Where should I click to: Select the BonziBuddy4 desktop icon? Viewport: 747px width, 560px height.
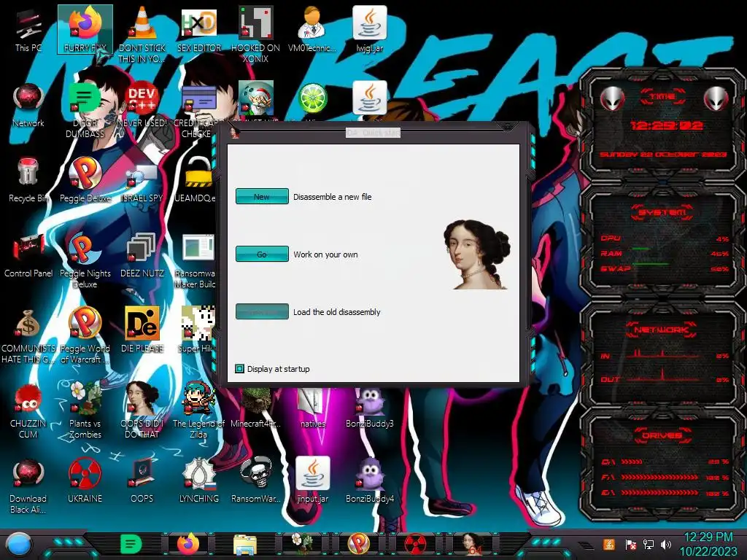pos(369,480)
